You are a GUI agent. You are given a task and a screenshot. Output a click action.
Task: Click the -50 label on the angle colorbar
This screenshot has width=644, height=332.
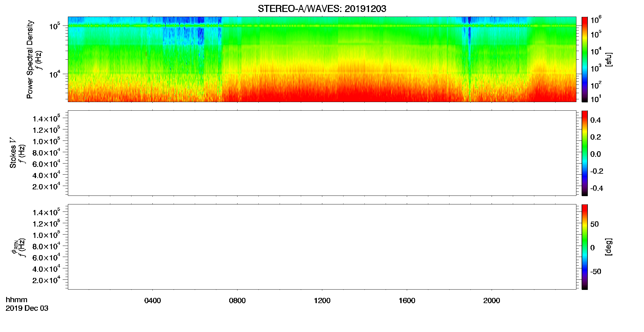tap(596, 272)
